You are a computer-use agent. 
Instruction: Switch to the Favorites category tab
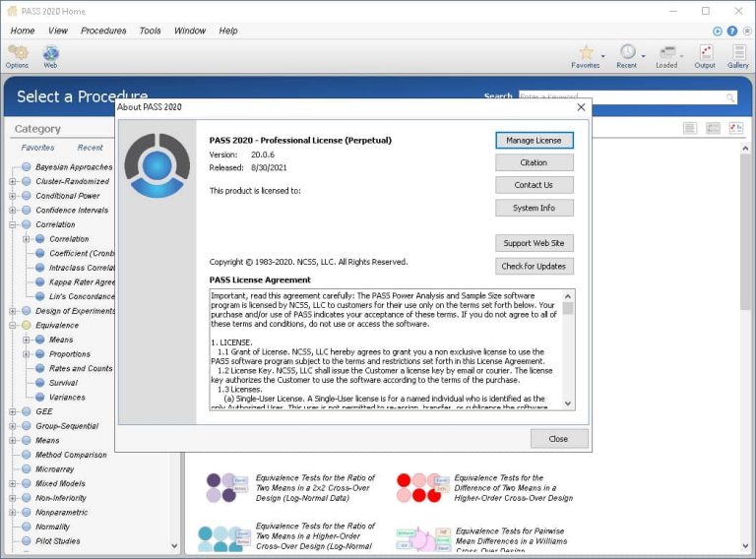click(37, 148)
